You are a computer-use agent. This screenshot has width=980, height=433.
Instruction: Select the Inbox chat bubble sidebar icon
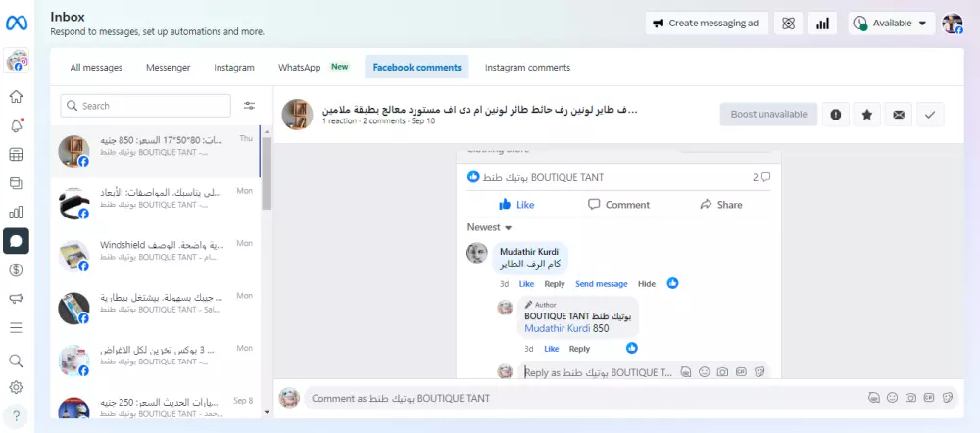coord(17,241)
